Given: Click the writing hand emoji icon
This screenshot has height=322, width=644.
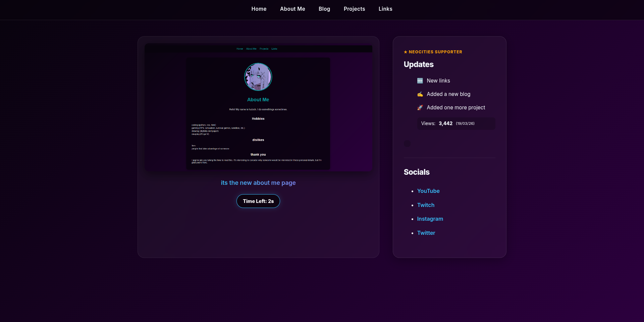Looking at the screenshot, I should point(420,94).
